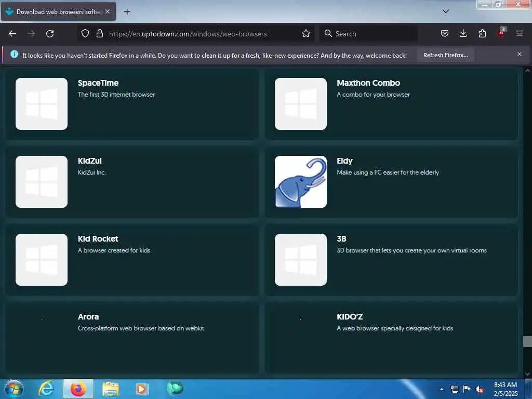Open the SpaceTime app thumbnail
The image size is (532, 399).
pos(42,104)
